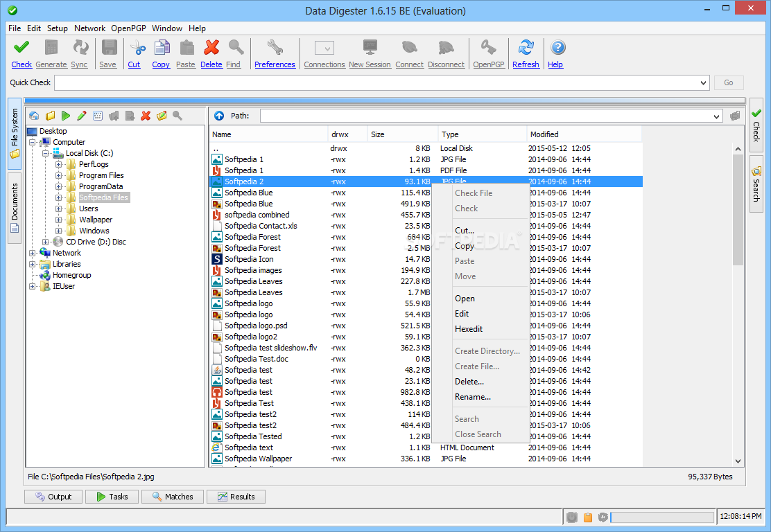Click the yellow folder icon in tree toolbar
This screenshot has height=532, width=771.
click(x=50, y=116)
